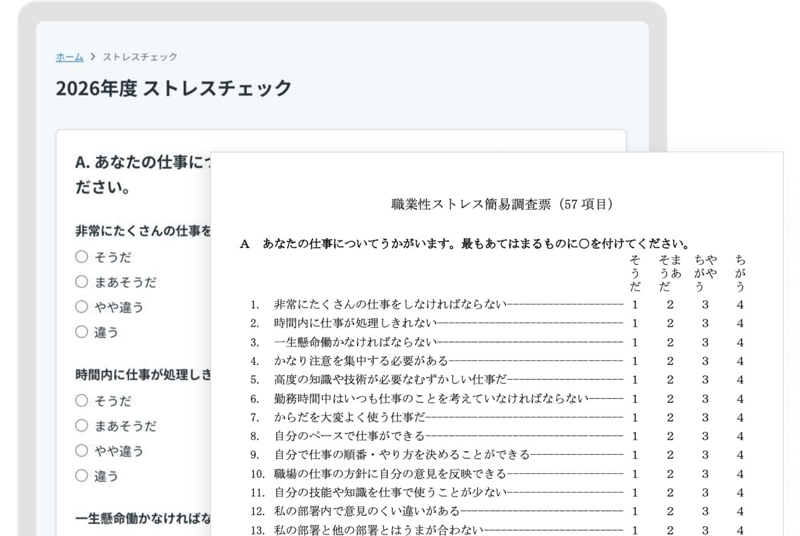Click score 1 in survey row 1
800x536 pixels.
[x=635, y=305]
